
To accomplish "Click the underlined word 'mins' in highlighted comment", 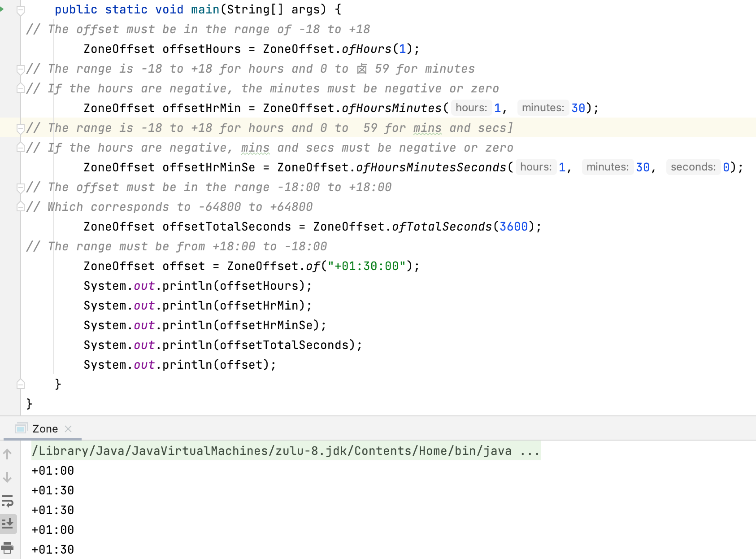I will pyautogui.click(x=427, y=128).
